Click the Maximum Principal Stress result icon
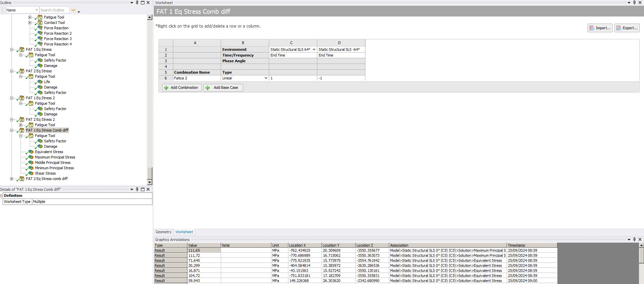Image resolution: width=644 pixels, height=284 pixels. click(x=31, y=157)
